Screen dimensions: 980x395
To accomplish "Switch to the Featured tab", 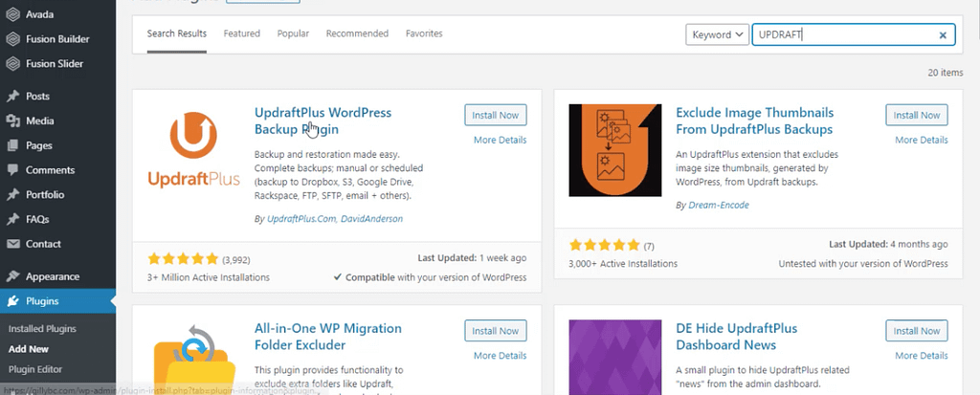I will [242, 33].
